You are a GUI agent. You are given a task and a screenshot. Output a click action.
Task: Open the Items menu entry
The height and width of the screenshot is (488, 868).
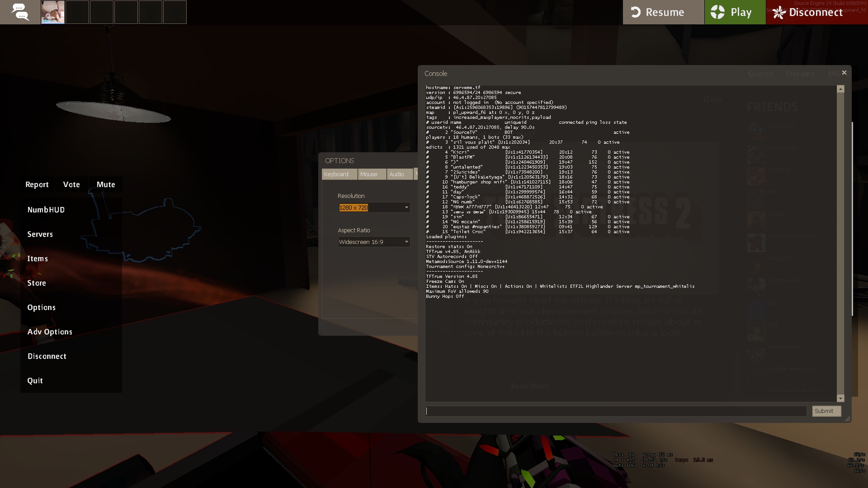click(38, 258)
